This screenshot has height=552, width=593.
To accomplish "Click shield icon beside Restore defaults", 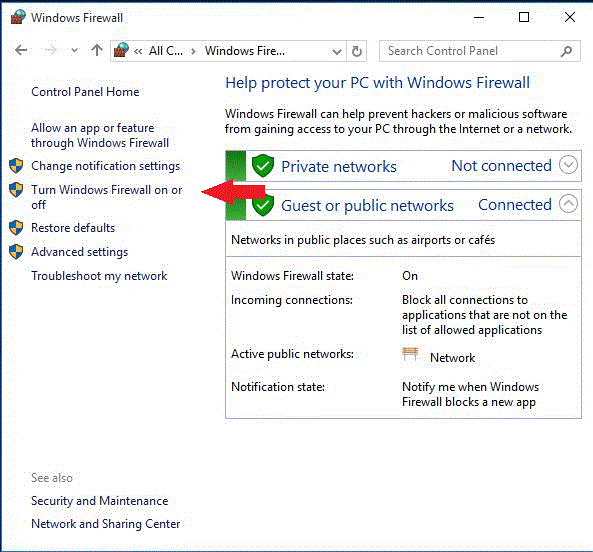I will [16, 228].
